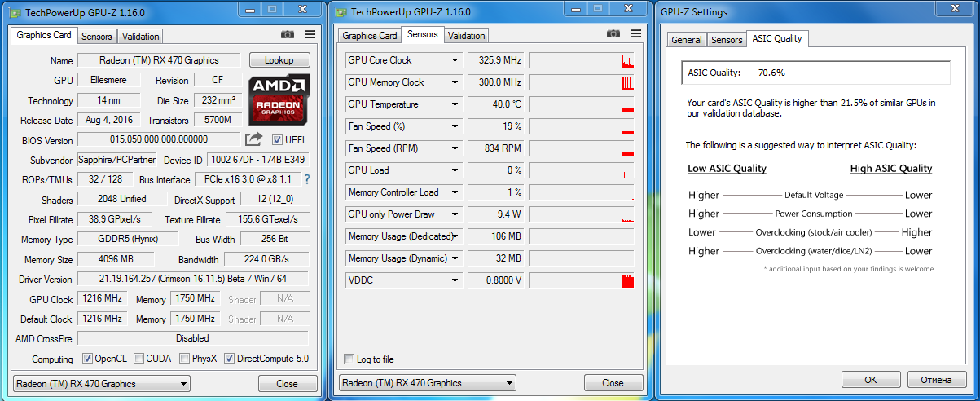Click the Name field Radeon RX 470 Graphics

[x=159, y=60]
